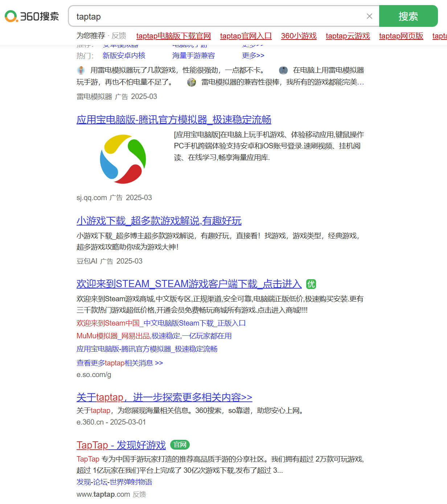Click the green 搜索 button

click(x=408, y=16)
